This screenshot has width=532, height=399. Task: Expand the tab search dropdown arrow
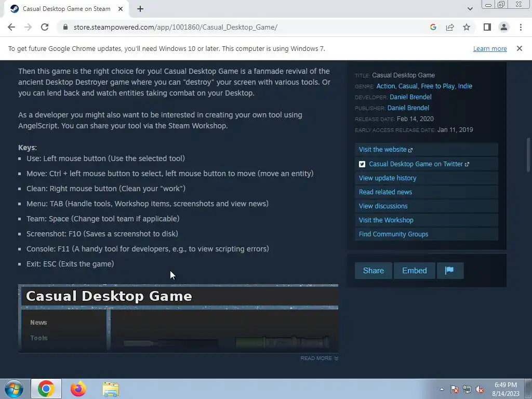coord(470,9)
